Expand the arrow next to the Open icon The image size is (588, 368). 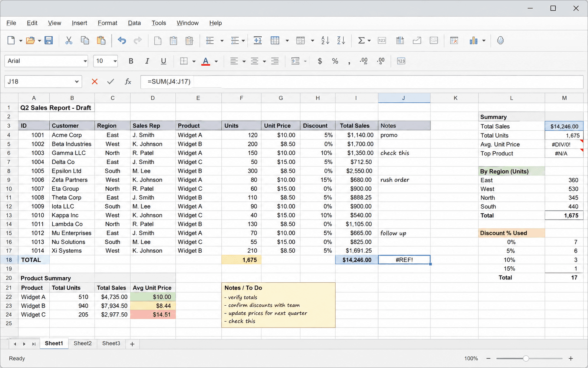tap(39, 41)
